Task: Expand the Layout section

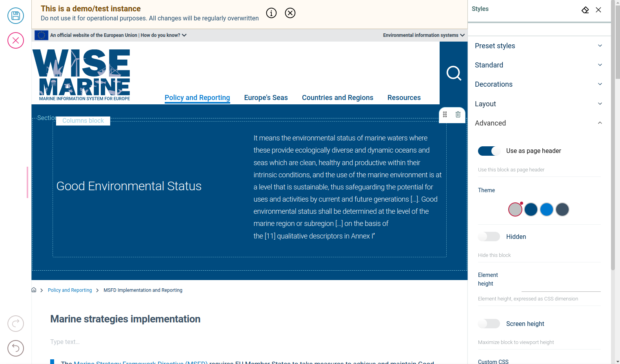Action: [x=539, y=104]
